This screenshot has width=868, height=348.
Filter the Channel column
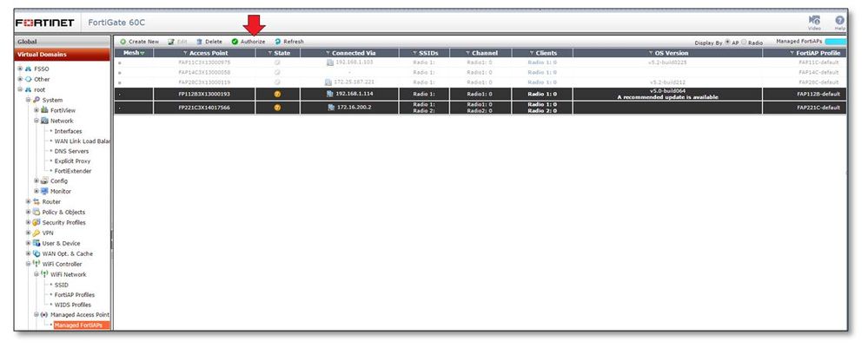467,53
